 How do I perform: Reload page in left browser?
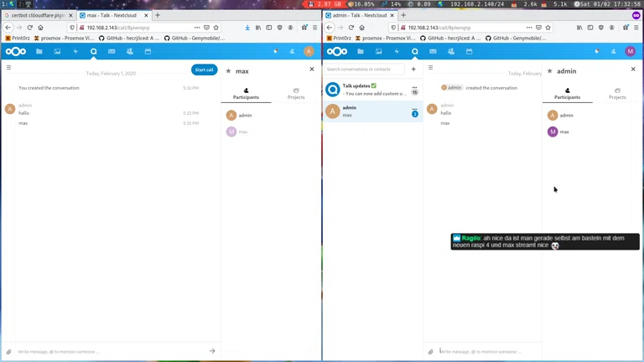(29, 28)
